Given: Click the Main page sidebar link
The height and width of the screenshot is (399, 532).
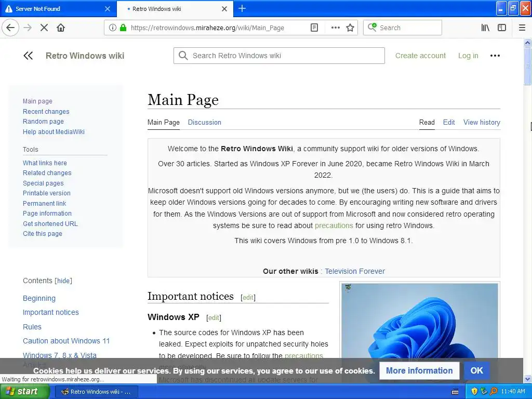Looking at the screenshot, I should click(37, 101).
